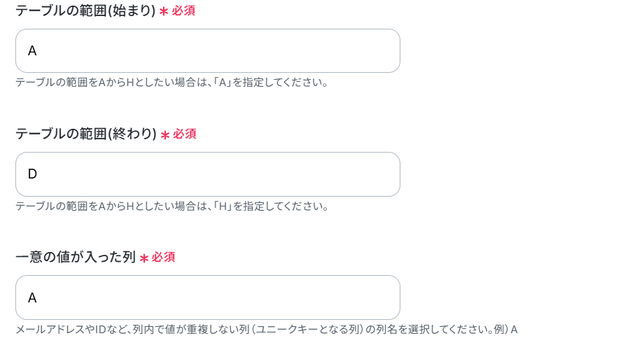Viewport: 644px width, 357px height.
Task: Click the テーブルの範囲(始まり) label text
Action: click(x=85, y=10)
